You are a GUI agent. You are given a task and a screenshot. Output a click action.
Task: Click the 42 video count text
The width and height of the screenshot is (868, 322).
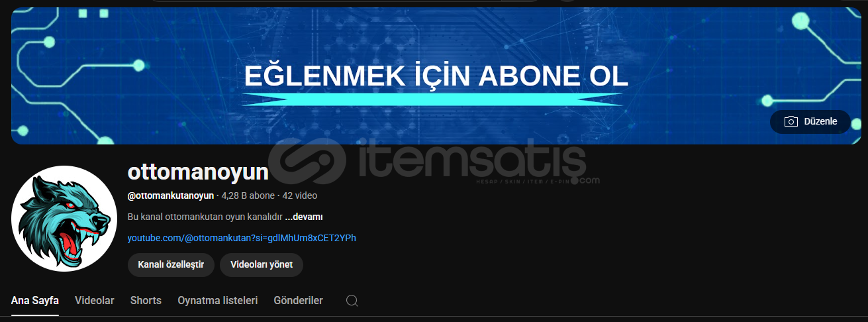(x=300, y=195)
